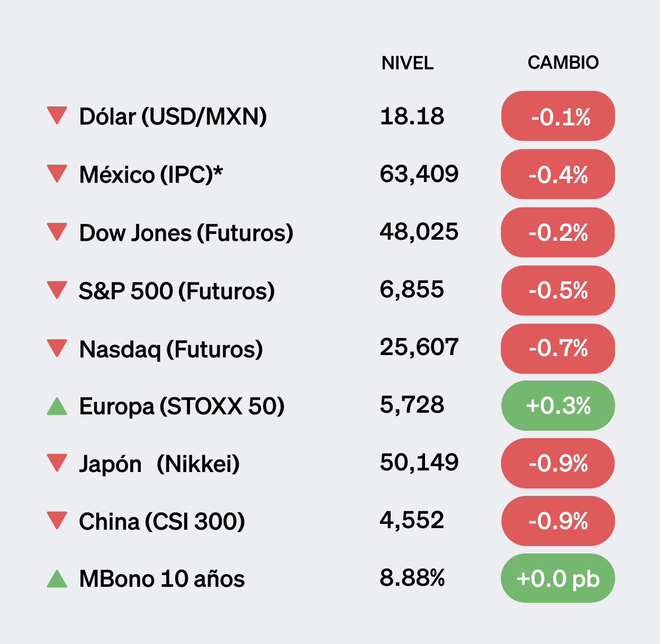660x644 pixels.
Task: Click the -0.7% badge for Nasdaq
Action: (x=558, y=348)
